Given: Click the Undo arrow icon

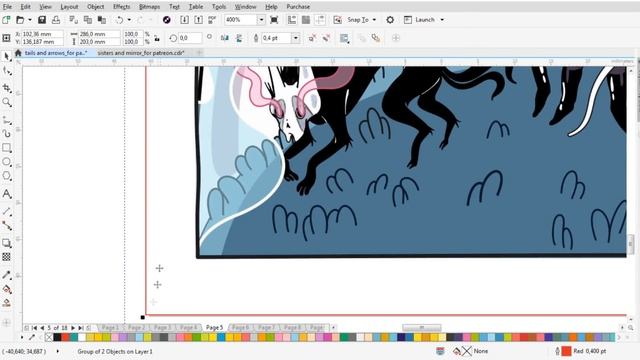Looking at the screenshot, I should pyautogui.click(x=119, y=20).
